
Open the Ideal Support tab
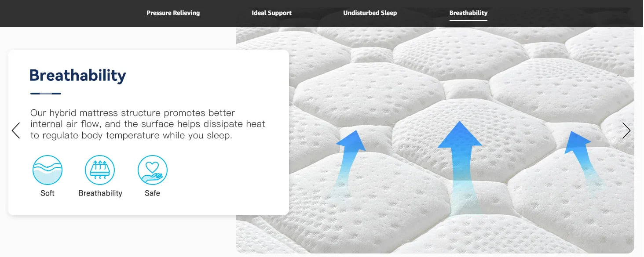(271, 13)
